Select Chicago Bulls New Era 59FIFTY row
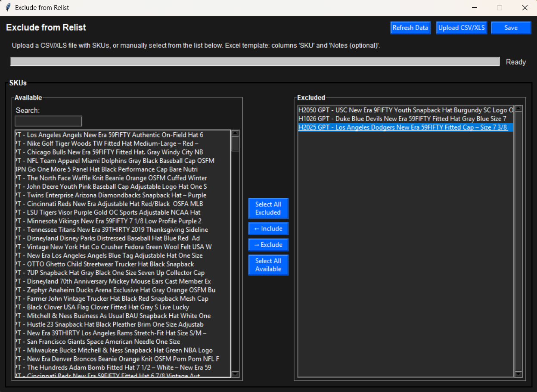 pos(123,152)
